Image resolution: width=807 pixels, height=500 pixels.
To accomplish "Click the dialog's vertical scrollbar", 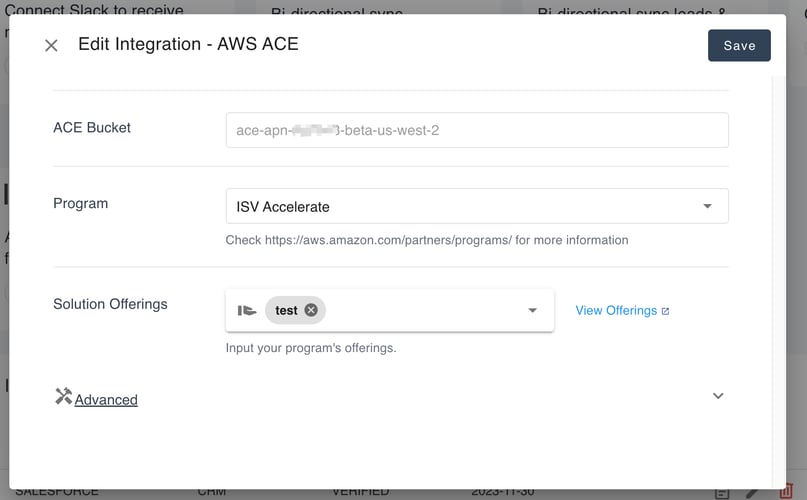I will (x=779, y=250).
